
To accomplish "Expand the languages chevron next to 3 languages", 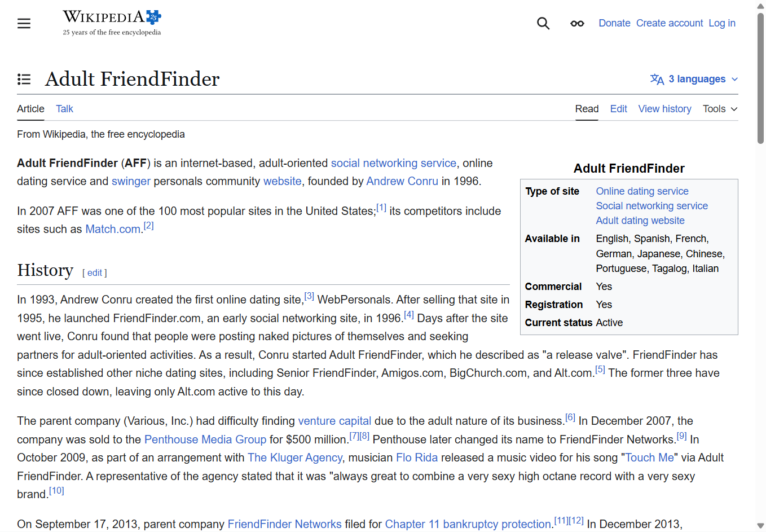I will pyautogui.click(x=734, y=79).
